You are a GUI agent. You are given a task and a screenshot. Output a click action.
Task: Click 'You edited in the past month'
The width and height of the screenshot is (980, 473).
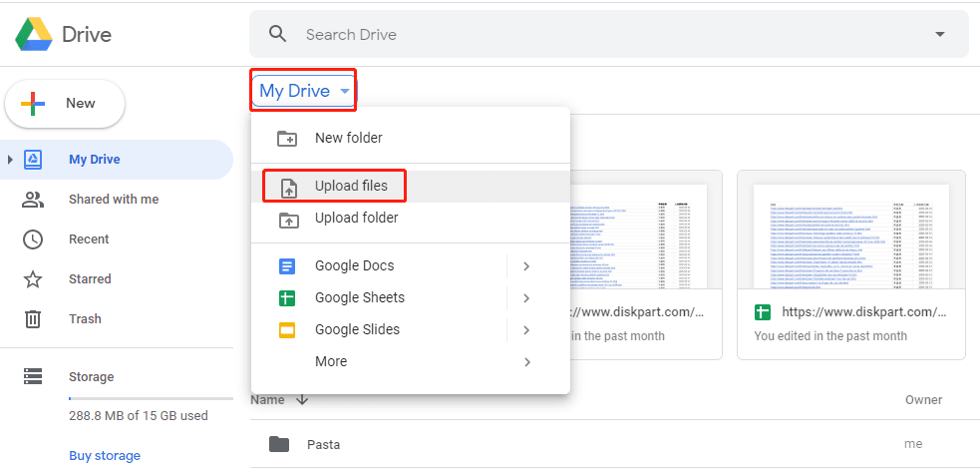(830, 336)
